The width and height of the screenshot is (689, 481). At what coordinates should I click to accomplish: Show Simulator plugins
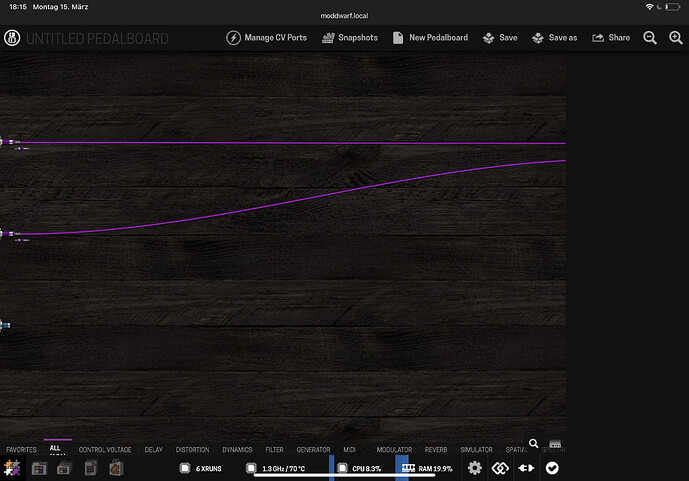coord(476,450)
